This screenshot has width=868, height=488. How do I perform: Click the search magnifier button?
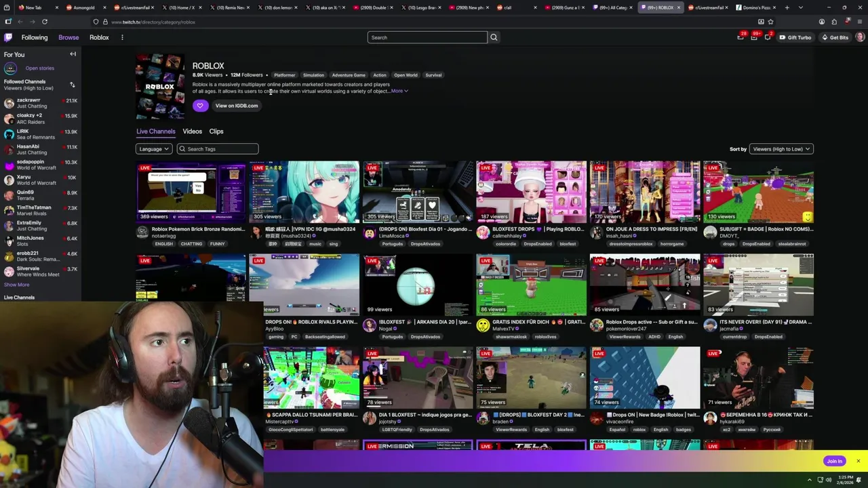tap(494, 37)
